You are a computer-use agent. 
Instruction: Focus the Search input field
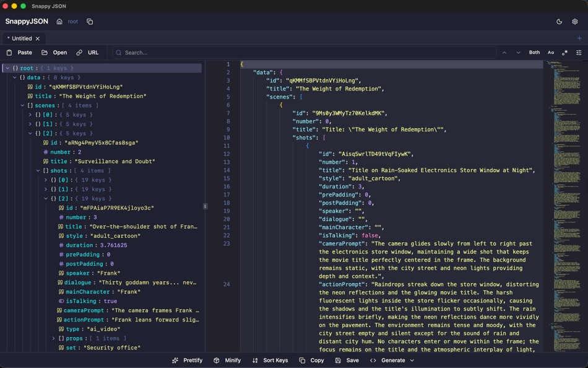[304, 53]
